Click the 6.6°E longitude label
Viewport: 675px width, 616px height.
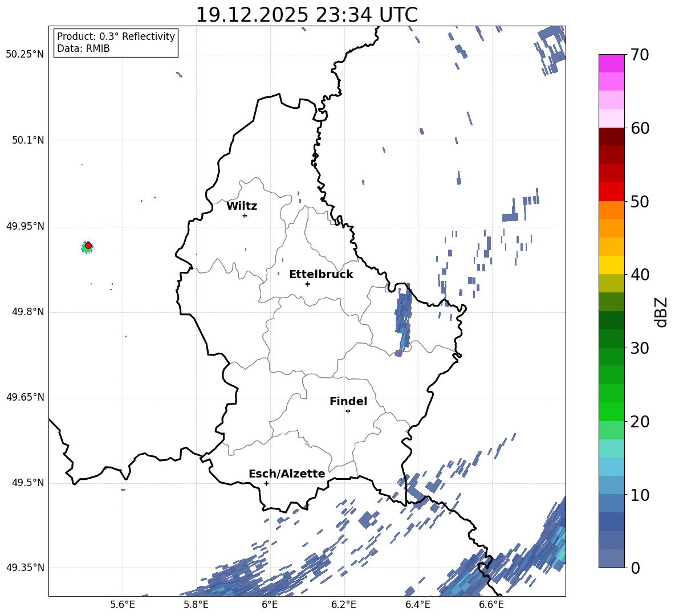tap(491, 605)
